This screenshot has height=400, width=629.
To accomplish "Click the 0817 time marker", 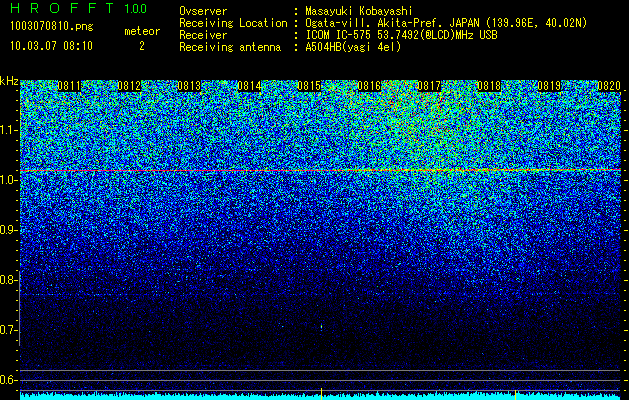I will coord(429,86).
